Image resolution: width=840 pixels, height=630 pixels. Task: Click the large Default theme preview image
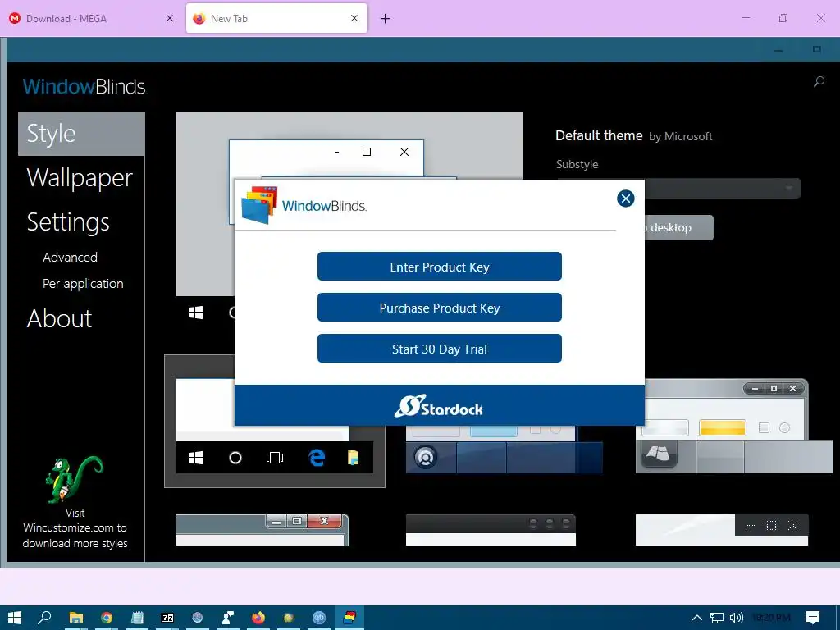point(349,145)
